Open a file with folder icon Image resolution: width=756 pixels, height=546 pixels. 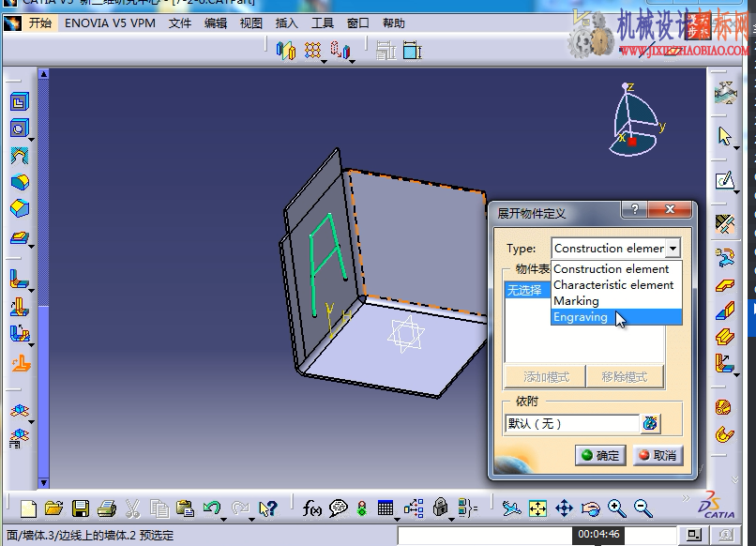tap(54, 508)
